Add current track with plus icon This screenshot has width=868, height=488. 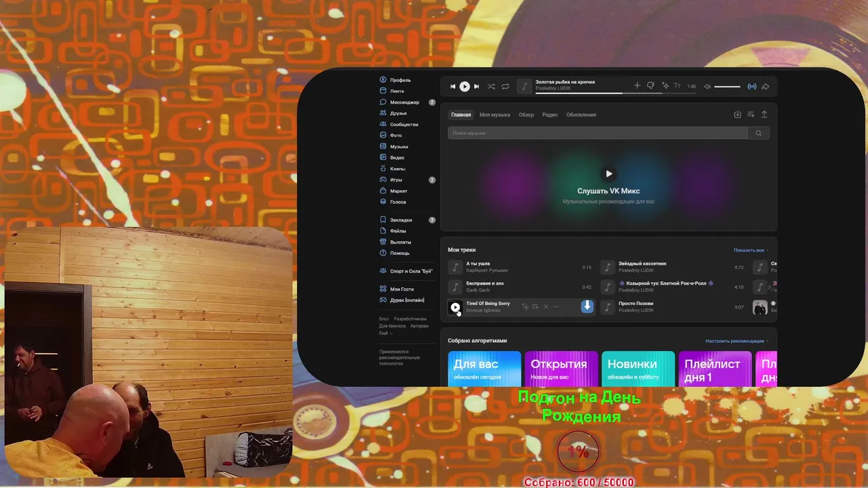pos(637,86)
